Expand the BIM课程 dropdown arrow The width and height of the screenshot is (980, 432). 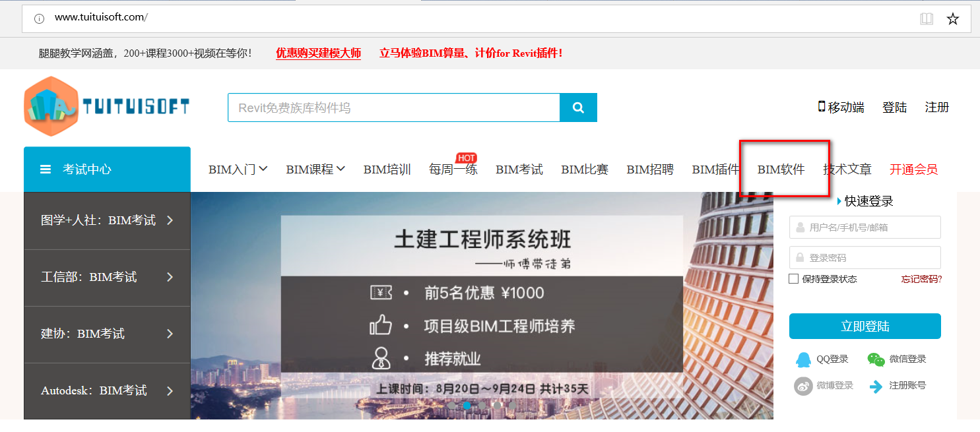point(341,169)
